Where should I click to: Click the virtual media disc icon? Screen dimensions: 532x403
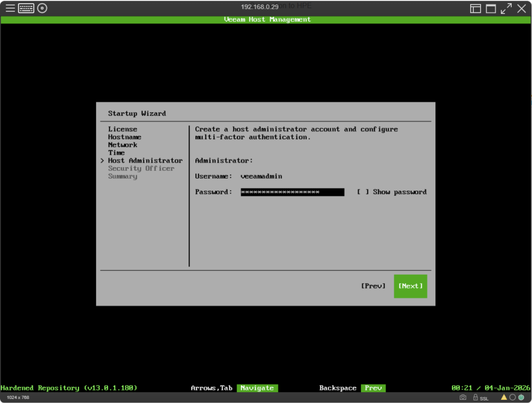[43, 8]
